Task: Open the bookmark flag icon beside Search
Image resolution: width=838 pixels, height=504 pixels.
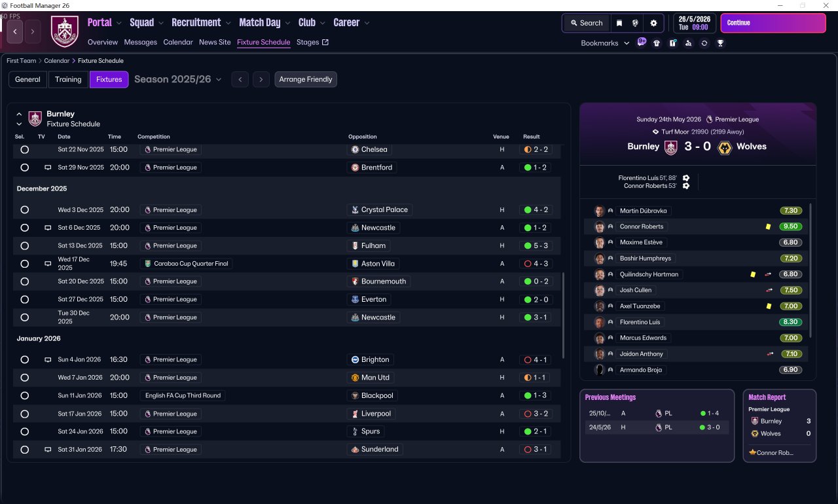Action: (619, 23)
